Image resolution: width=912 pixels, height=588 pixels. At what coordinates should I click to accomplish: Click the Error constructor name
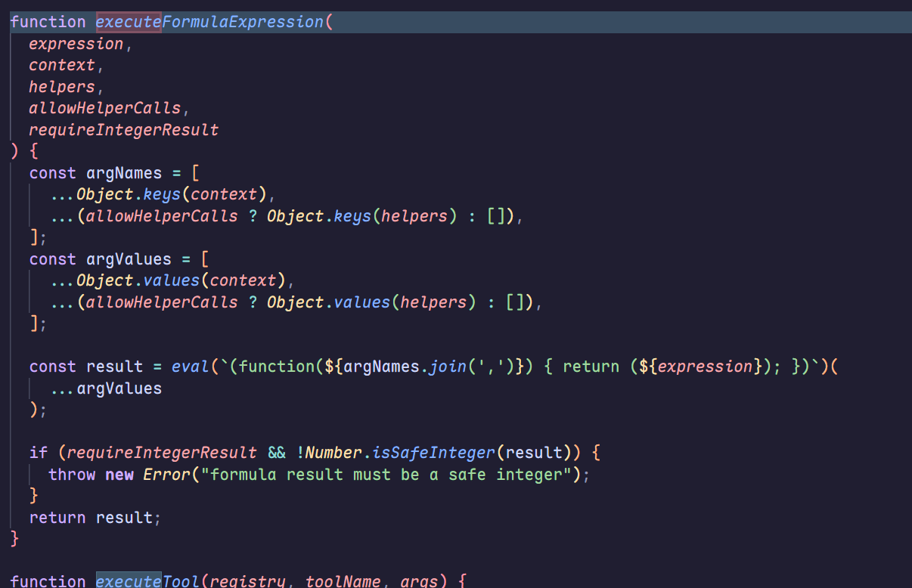click(166, 475)
